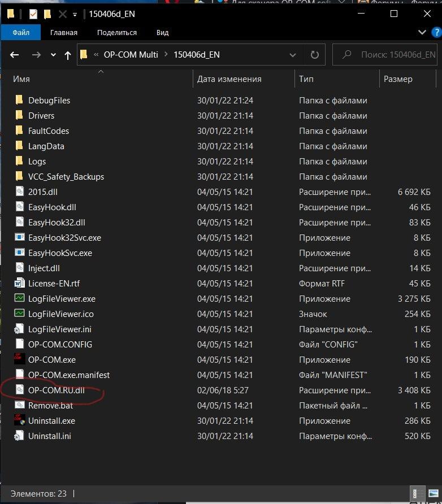Select the DebugFiles folder icon
This screenshot has width=442, height=504.
[x=20, y=100]
